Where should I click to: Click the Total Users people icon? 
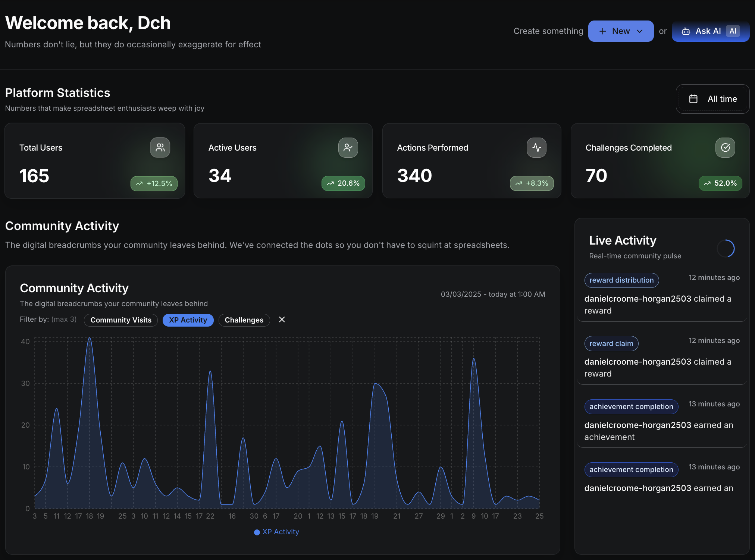(x=160, y=148)
